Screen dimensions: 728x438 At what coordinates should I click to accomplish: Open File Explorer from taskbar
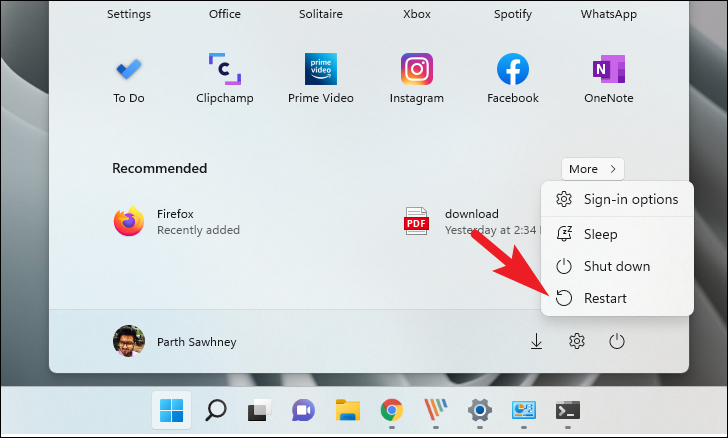348,410
